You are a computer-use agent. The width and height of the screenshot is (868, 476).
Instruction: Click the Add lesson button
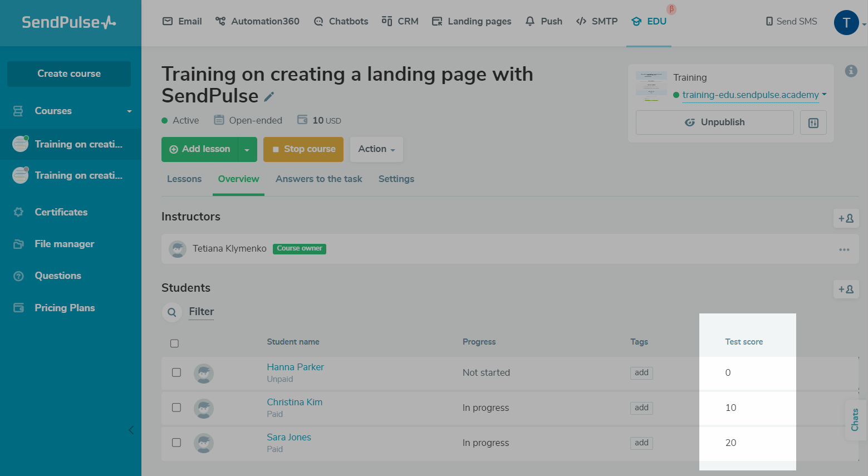[x=200, y=149]
